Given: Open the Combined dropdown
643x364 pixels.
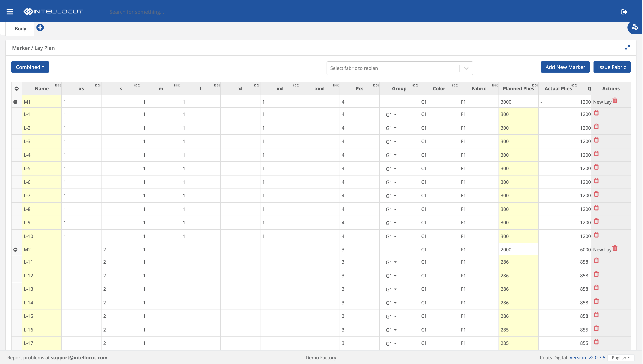Looking at the screenshot, I should (x=30, y=67).
